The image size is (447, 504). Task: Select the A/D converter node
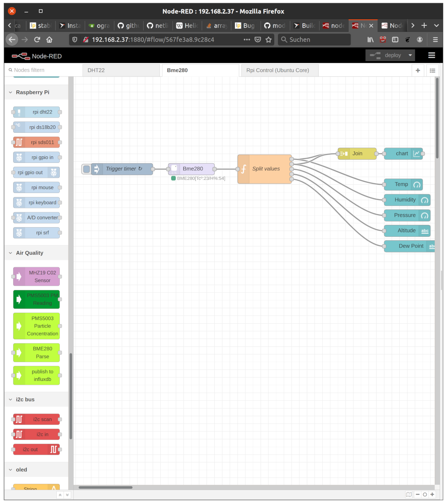(x=36, y=217)
